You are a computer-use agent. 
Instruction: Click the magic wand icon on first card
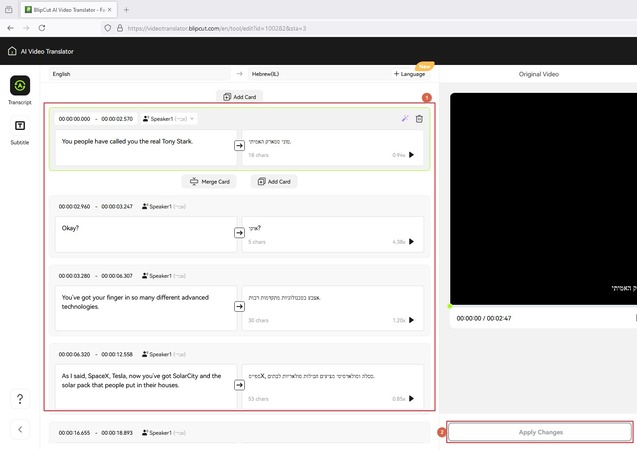(x=403, y=118)
